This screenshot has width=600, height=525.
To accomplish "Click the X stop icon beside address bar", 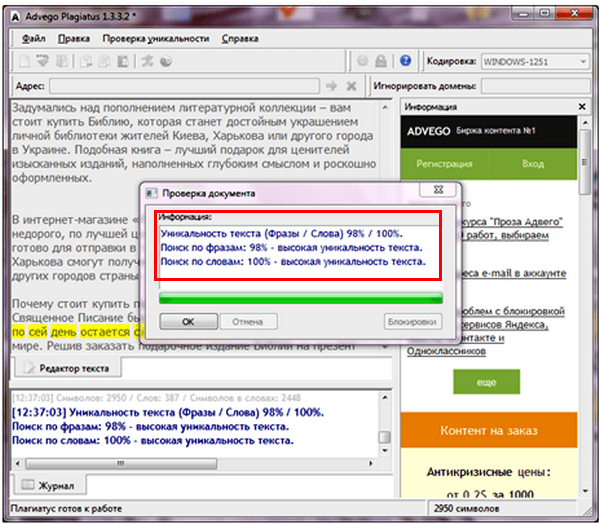I will point(351,86).
